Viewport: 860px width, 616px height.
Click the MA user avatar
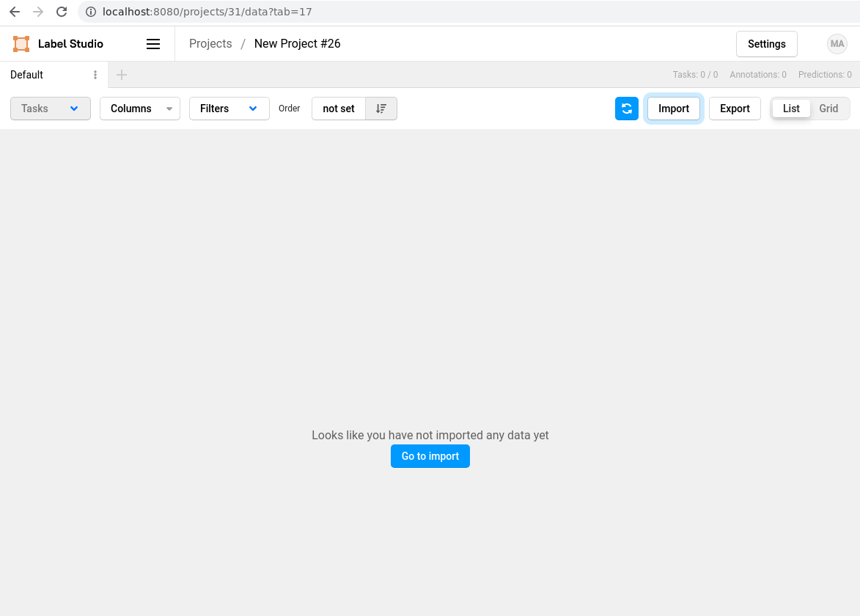click(837, 43)
